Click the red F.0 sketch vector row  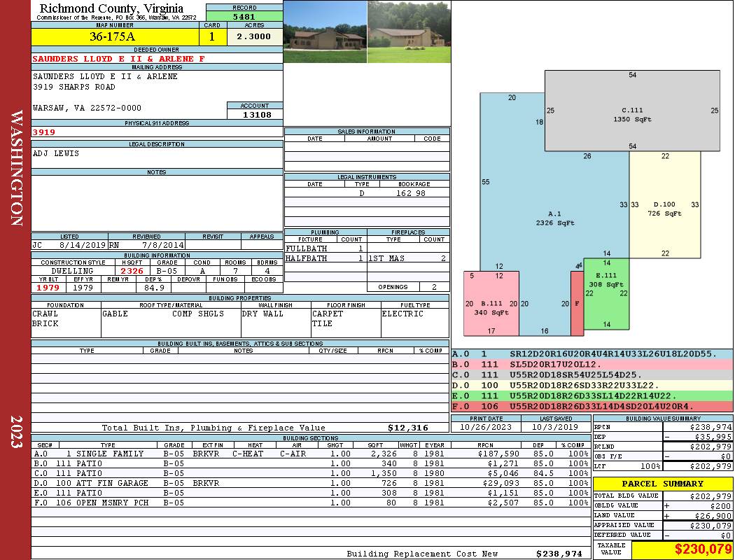[592, 406]
